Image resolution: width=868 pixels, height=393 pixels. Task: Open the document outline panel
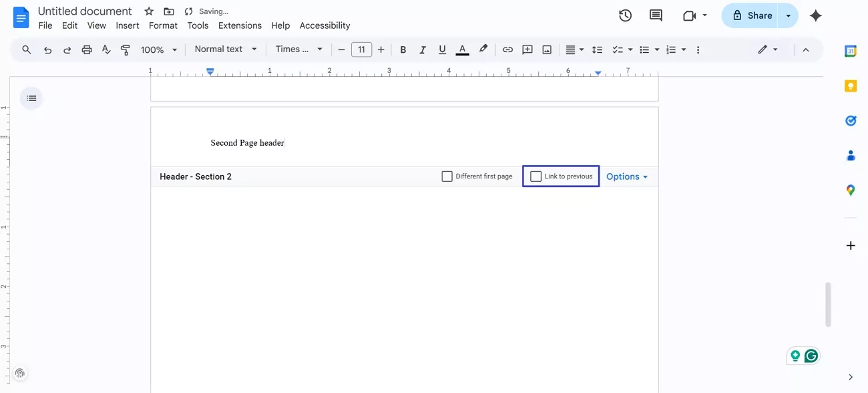tap(31, 98)
